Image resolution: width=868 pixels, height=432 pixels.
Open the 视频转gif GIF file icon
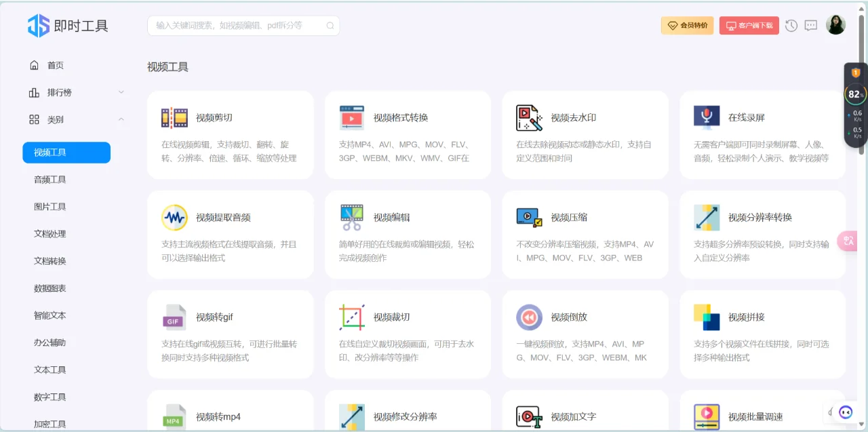[x=174, y=317]
